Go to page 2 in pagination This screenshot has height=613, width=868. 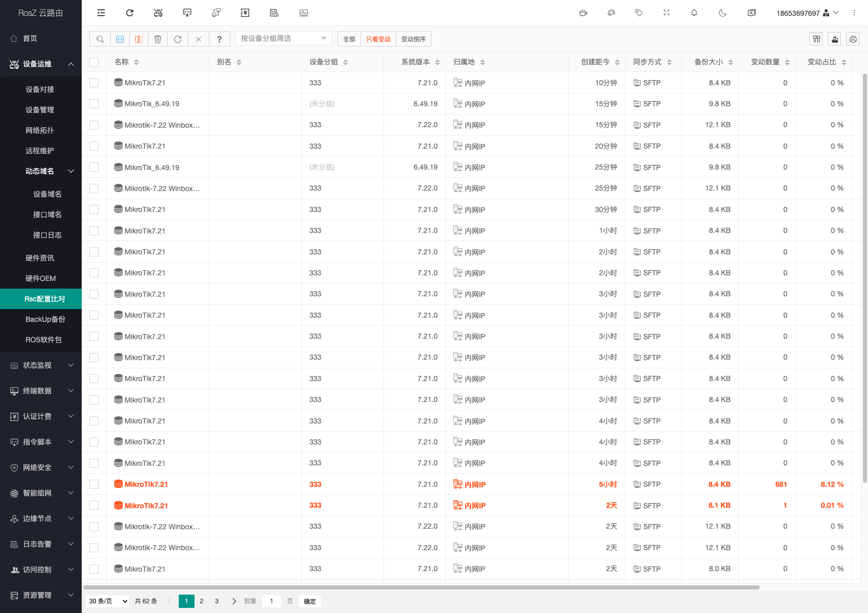(202, 601)
